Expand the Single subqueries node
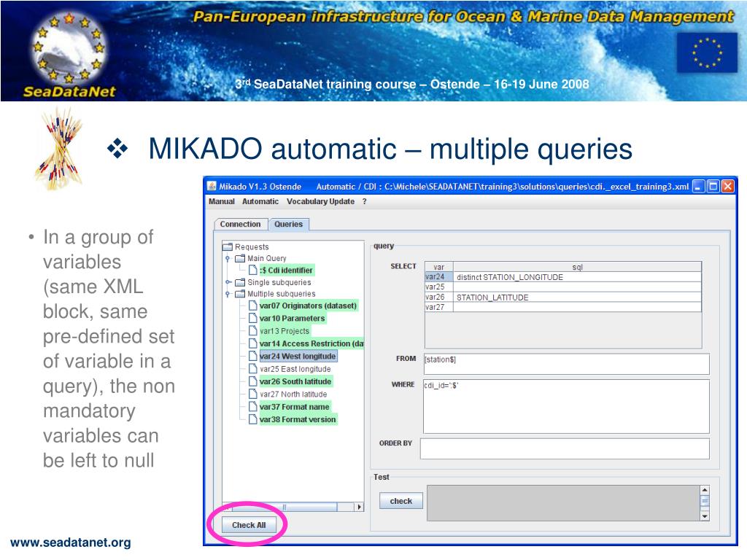The width and height of the screenshot is (747, 560). [228, 282]
